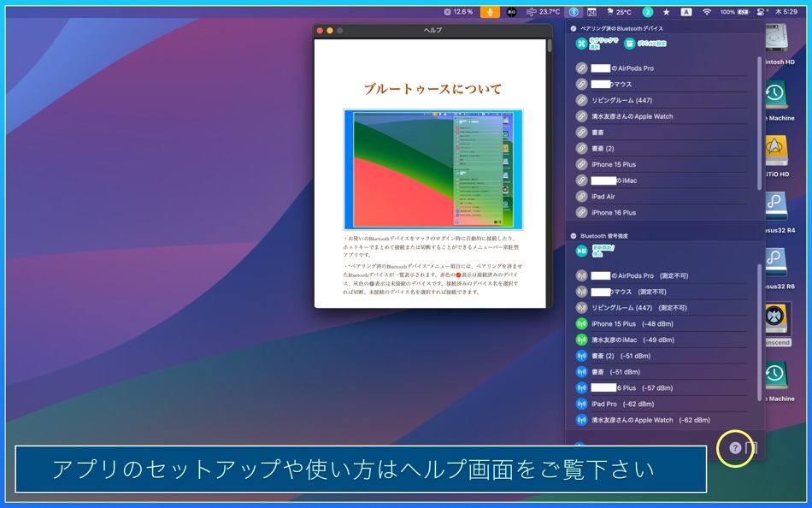This screenshot has width=812, height=508.
Task: Open the CPU 12.6% menu bar item
Action: (458, 12)
